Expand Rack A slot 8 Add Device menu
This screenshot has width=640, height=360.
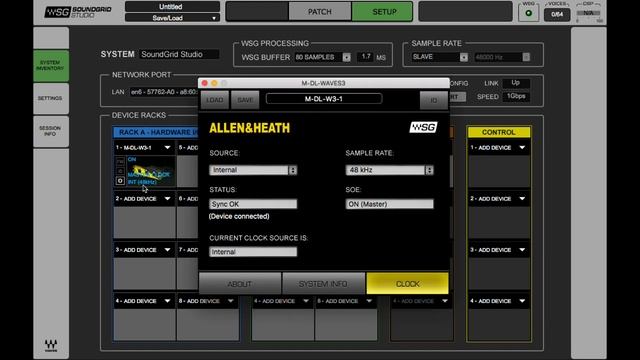click(231, 301)
